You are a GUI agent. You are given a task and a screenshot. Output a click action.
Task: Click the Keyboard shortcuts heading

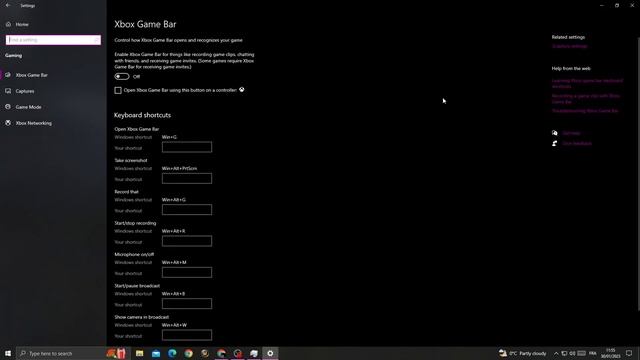click(x=142, y=115)
